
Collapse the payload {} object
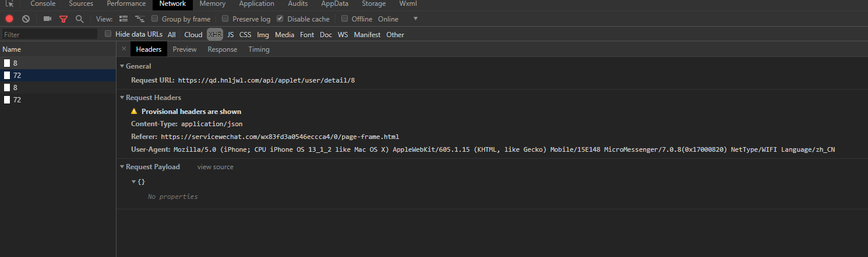click(134, 182)
